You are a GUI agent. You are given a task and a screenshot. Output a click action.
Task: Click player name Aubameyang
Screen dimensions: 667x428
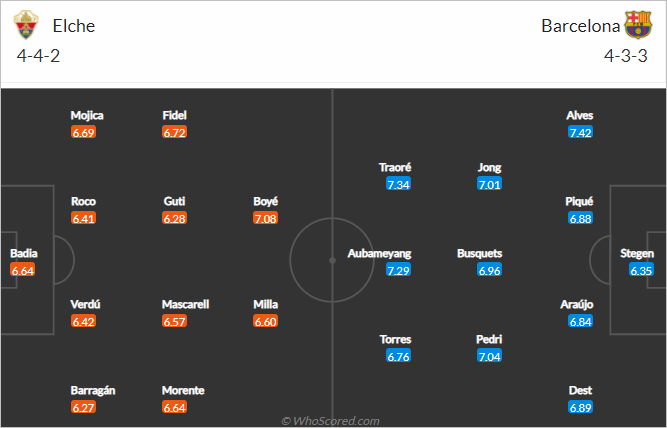click(x=379, y=253)
